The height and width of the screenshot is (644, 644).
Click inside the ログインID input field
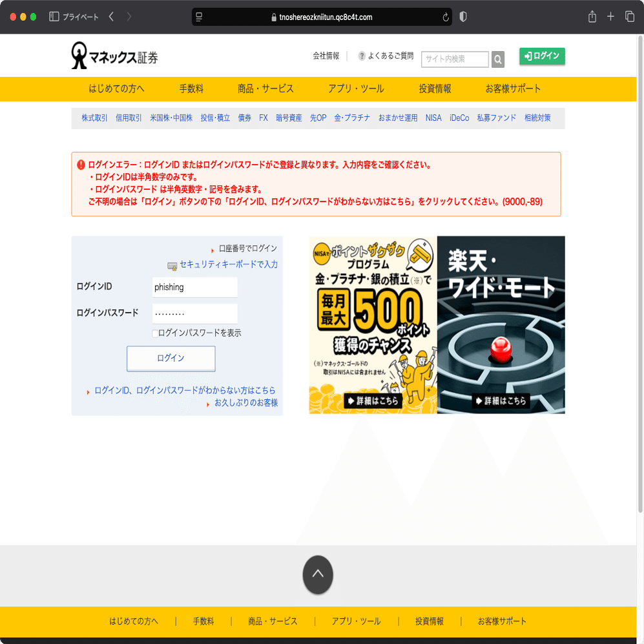194,287
